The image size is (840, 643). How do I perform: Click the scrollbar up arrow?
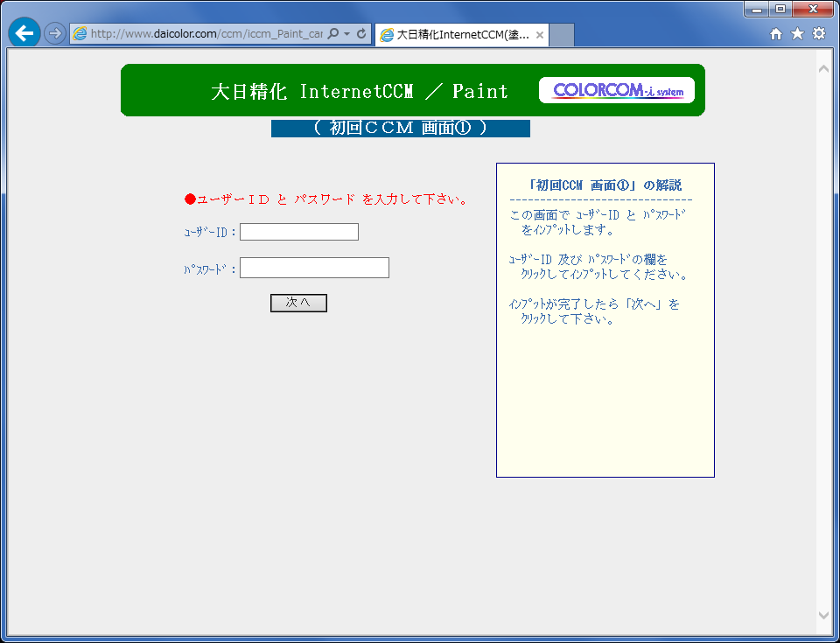[x=824, y=68]
